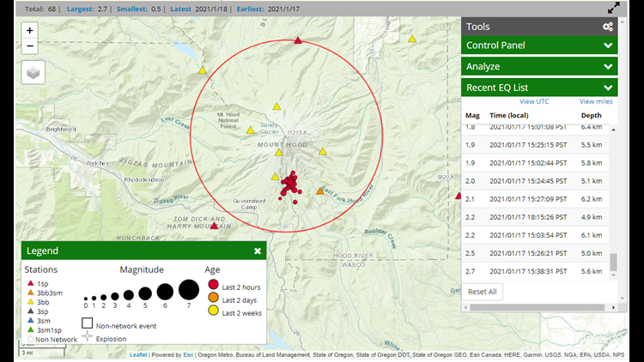644x362 pixels.
Task: Open the map layers selector
Action: coord(33,73)
